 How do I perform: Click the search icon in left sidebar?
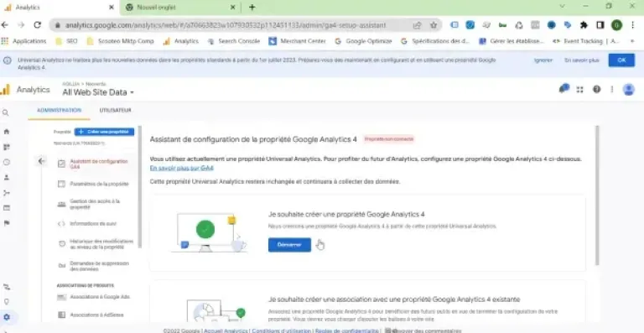(x=6, y=113)
